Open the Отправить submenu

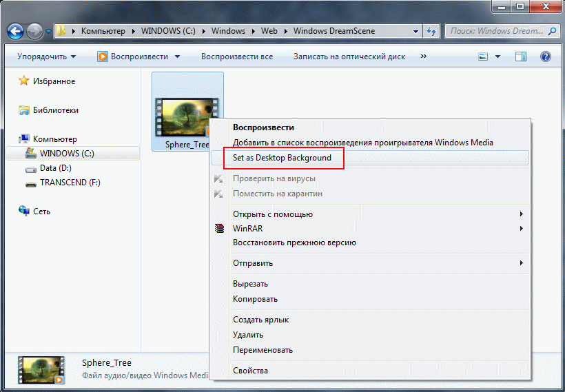click(370, 263)
